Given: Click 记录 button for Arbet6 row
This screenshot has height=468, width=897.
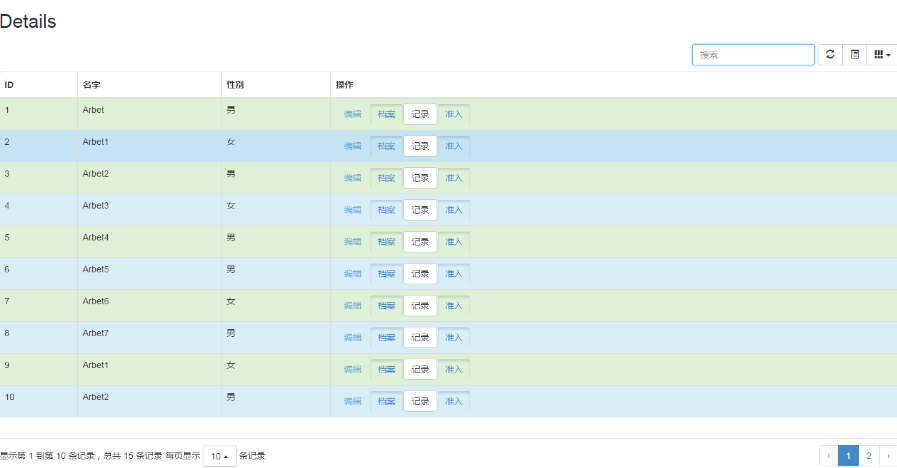Looking at the screenshot, I should click(x=420, y=306).
